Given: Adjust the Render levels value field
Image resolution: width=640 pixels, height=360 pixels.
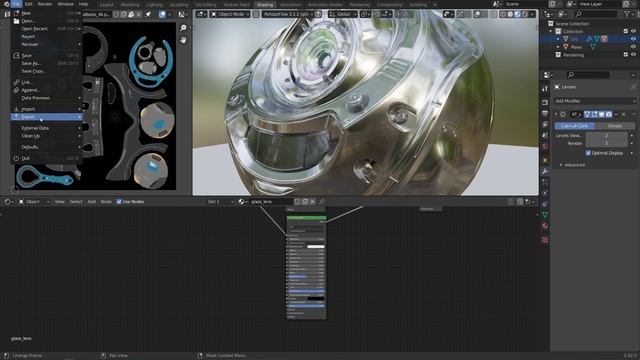Looking at the screenshot, I should (x=607, y=143).
